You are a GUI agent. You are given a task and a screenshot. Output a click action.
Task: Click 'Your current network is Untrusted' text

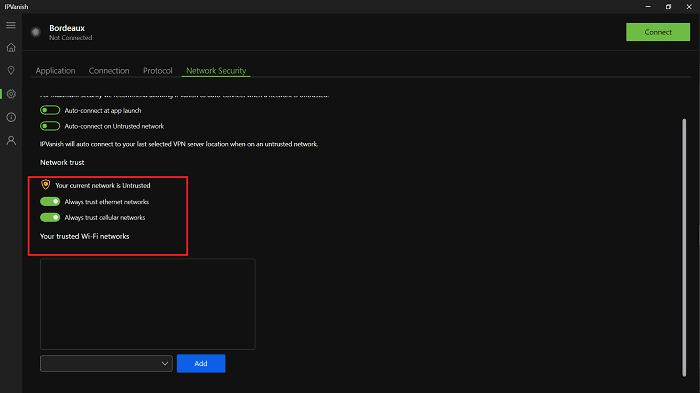point(103,185)
